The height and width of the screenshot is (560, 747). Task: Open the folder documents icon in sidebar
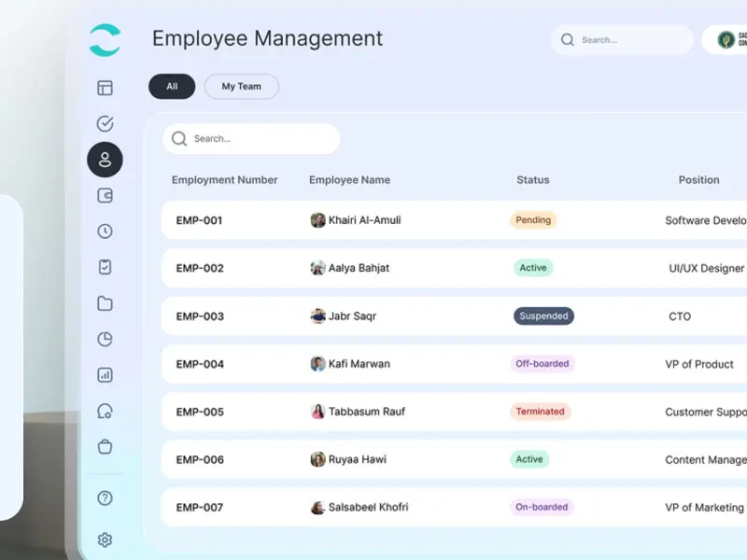coord(105,303)
